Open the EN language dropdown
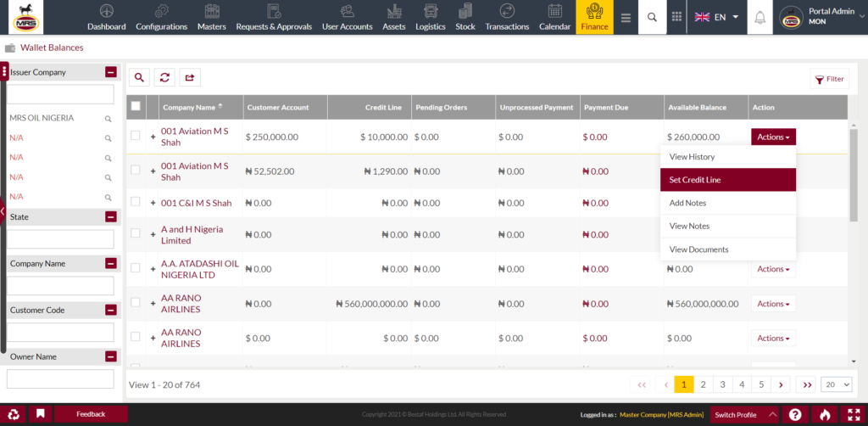 pos(717,17)
